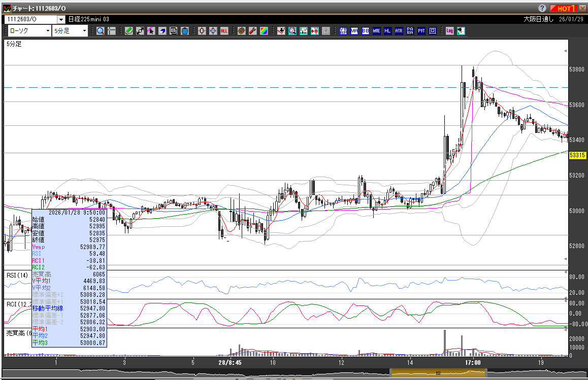Image resolution: width=588 pixels, height=380 pixels.
Task: Click the 111.2603/O symbol input field
Action: (30, 19)
